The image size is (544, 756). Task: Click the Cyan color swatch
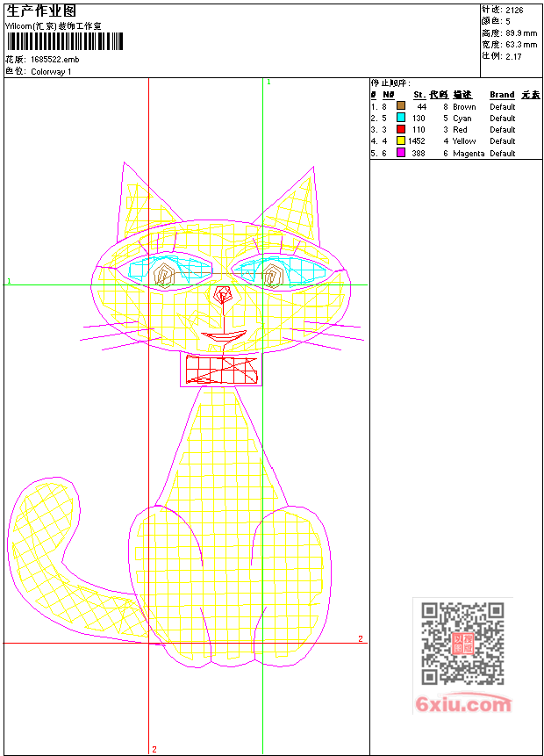tap(400, 117)
